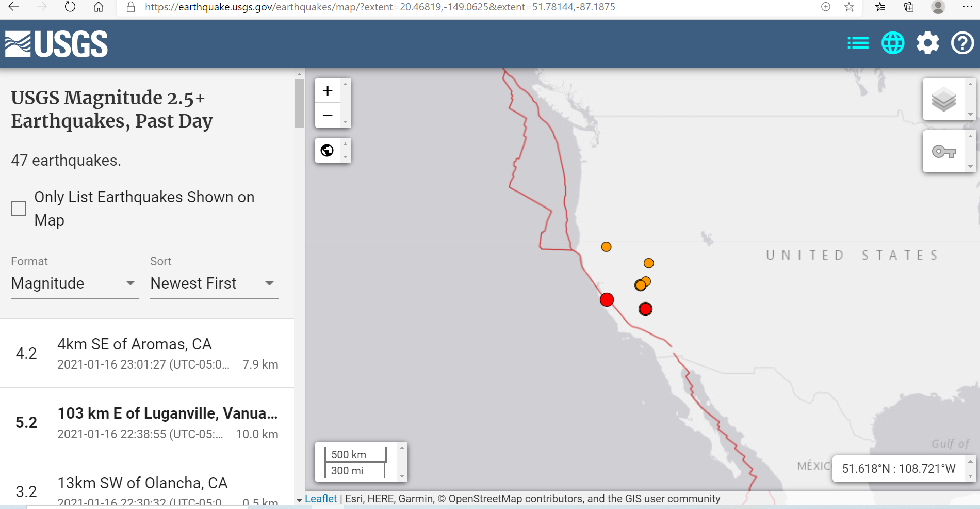Click the Leaflet attribution link
Viewport: 980px width, 509px height.
pos(321,499)
